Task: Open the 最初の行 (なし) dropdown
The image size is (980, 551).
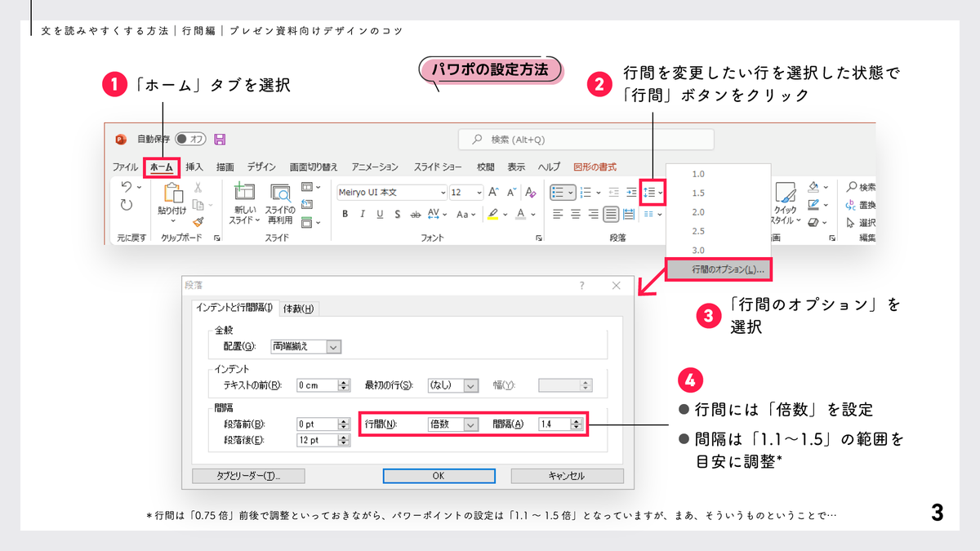Action: pyautogui.click(x=470, y=385)
